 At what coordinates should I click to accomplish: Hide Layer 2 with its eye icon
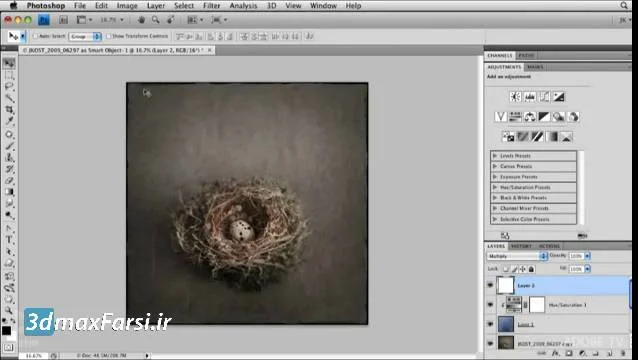(x=490, y=286)
